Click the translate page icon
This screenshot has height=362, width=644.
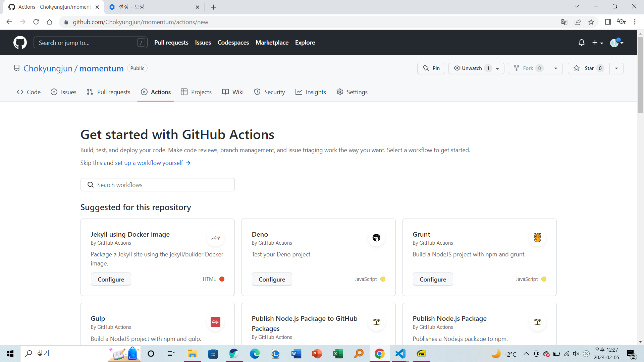pos(564,22)
